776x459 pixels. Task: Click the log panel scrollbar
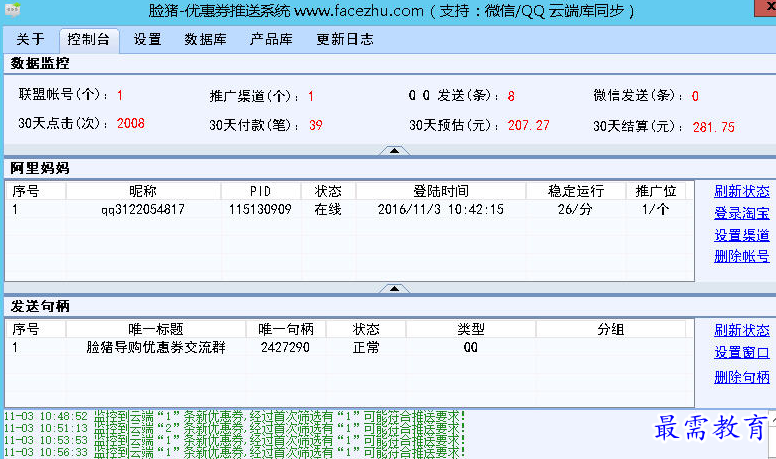[772, 434]
